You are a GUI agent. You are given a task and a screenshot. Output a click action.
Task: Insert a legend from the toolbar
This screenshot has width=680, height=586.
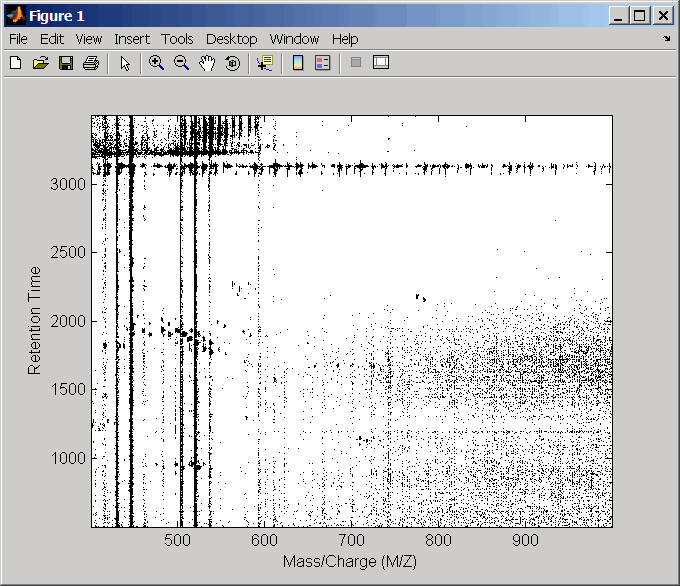click(x=322, y=63)
